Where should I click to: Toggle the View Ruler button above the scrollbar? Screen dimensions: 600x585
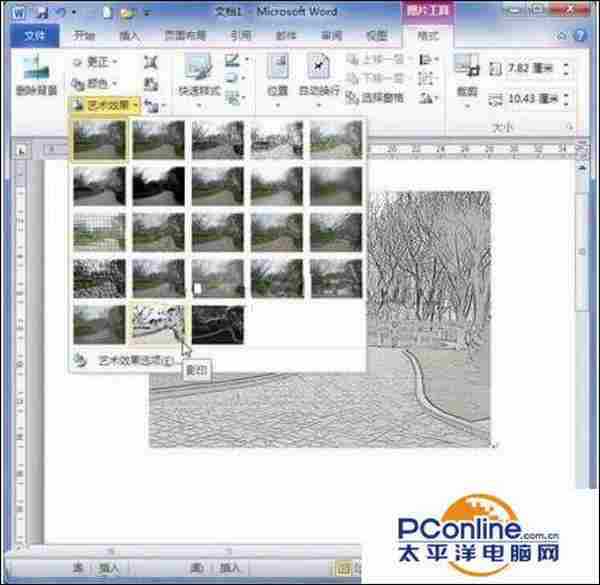tap(582, 150)
